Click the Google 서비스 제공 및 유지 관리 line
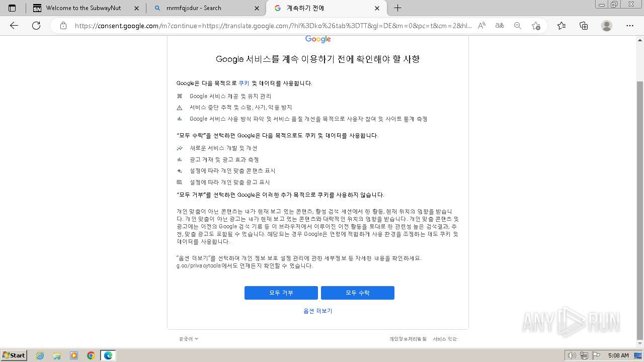The height and width of the screenshot is (362, 644). click(230, 96)
